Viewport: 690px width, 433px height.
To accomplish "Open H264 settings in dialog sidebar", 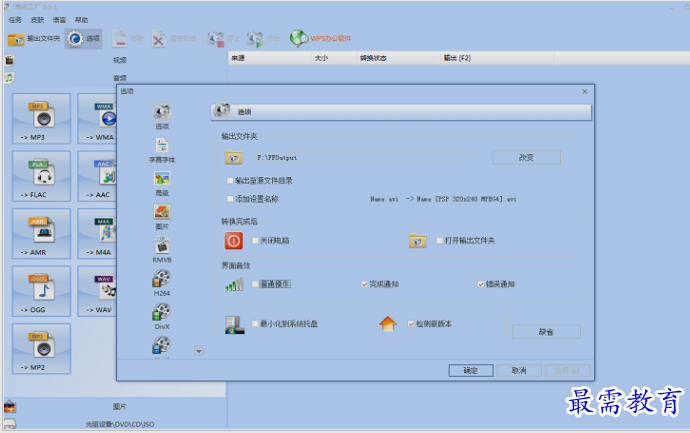I will point(161,283).
